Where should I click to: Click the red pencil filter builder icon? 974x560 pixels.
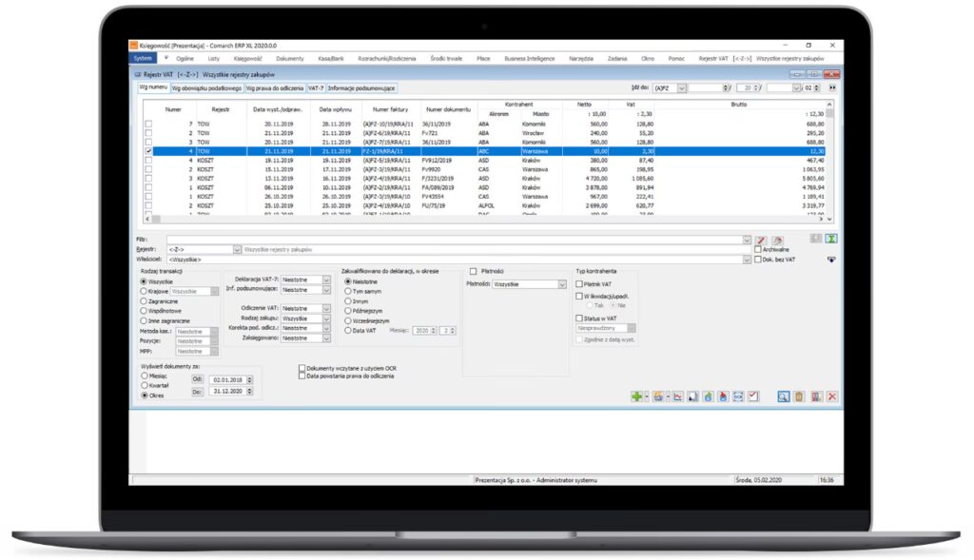pos(760,240)
